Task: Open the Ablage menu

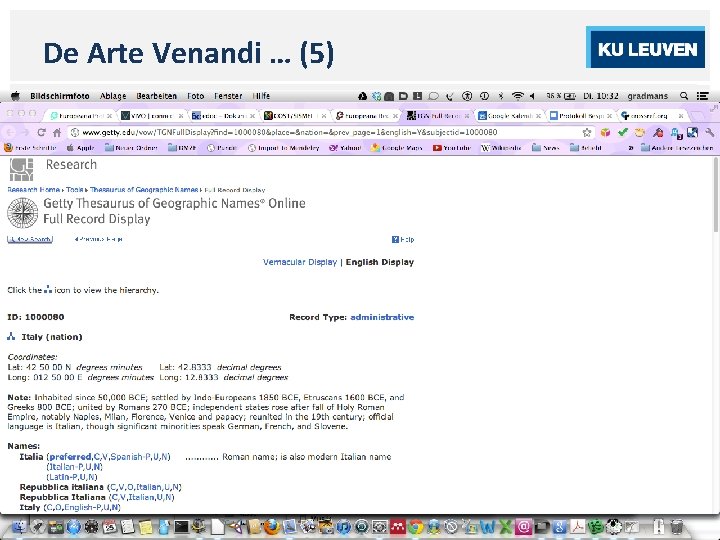Action: pyautogui.click(x=113, y=96)
